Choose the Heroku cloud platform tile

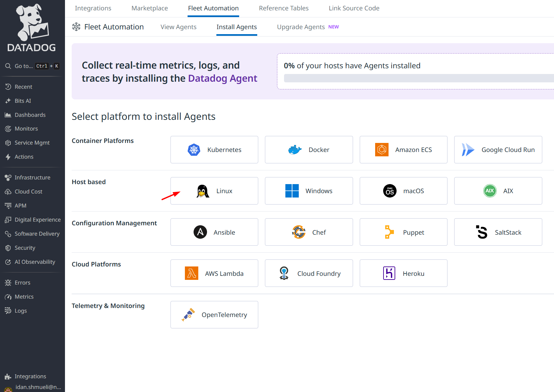[403, 273]
